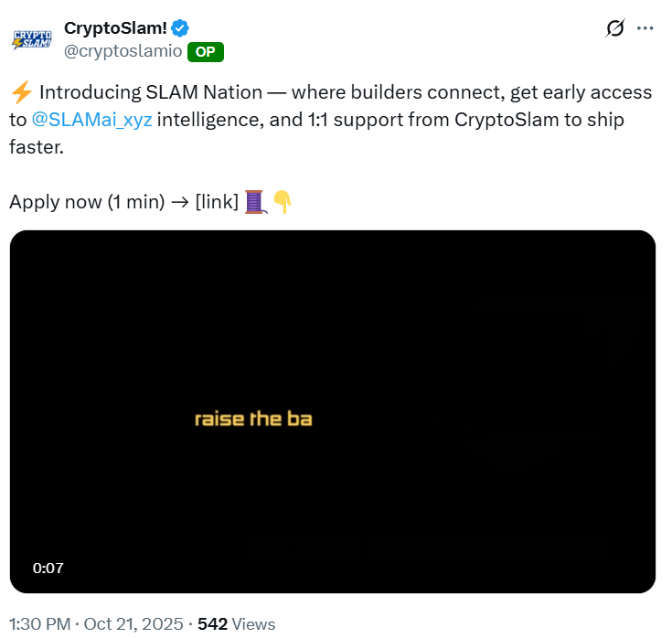Open Grok explain icon on the post
672x638 pixels.
tap(615, 28)
